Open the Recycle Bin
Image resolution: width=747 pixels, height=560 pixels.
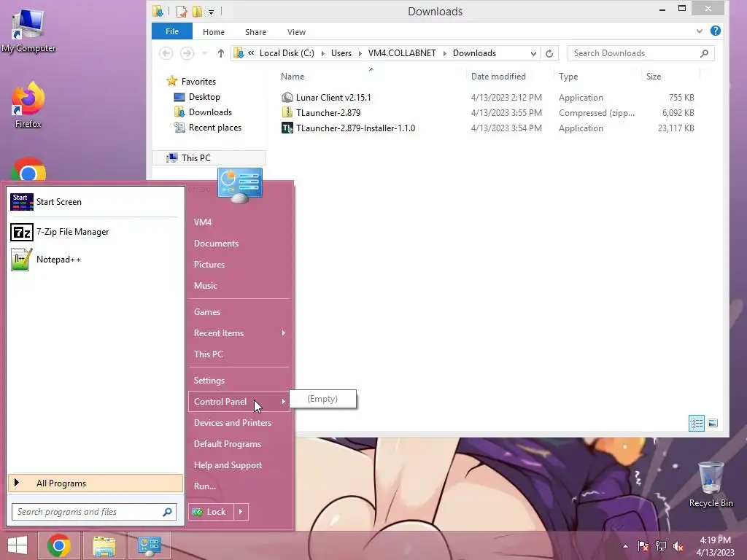711,484
